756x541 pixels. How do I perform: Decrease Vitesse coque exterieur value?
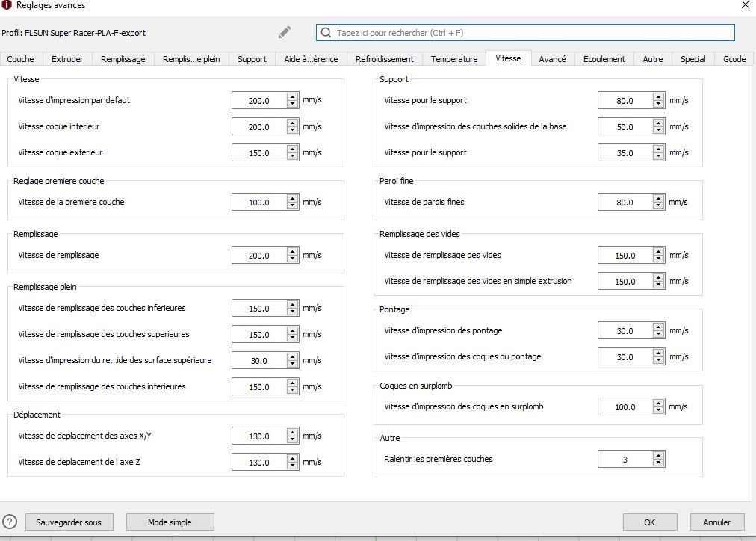[292, 156]
